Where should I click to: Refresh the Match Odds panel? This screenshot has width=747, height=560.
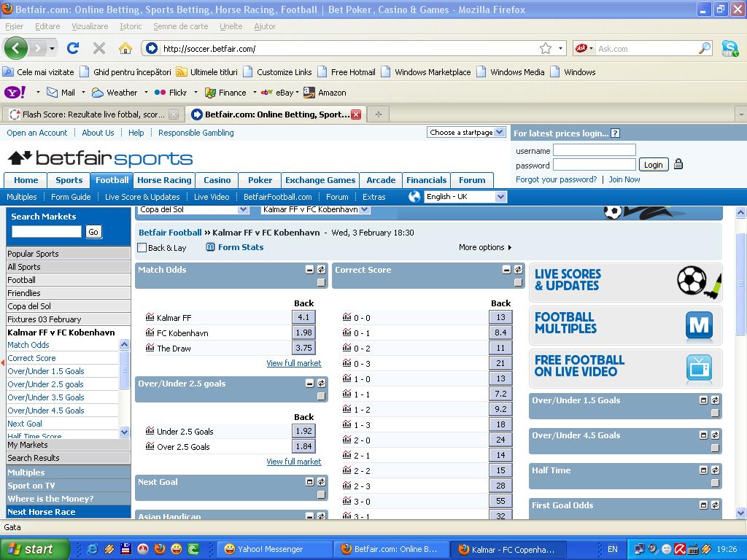coord(322,270)
